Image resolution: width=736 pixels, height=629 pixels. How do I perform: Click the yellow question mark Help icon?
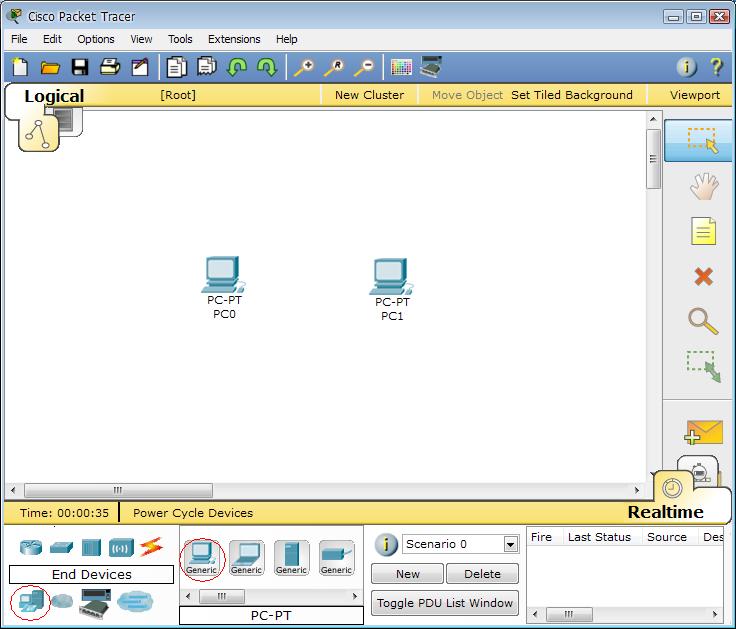(x=717, y=67)
